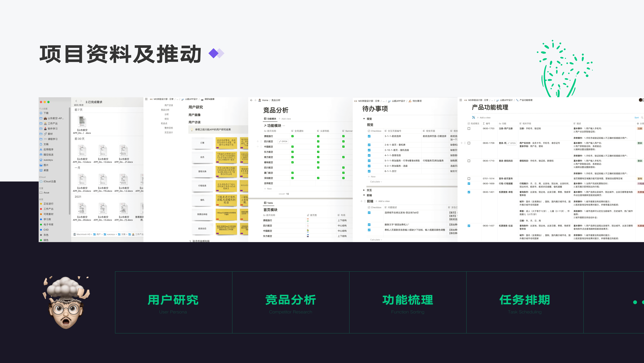Viewport: 644px width, 363px height.
Task: Select the blue 学习库 tag
Action: click(x=46, y=219)
